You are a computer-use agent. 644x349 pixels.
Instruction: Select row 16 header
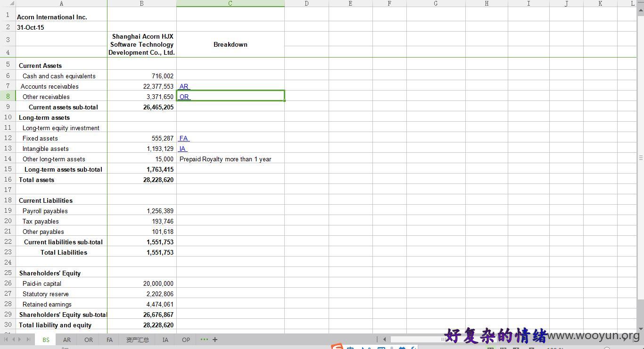(8, 179)
